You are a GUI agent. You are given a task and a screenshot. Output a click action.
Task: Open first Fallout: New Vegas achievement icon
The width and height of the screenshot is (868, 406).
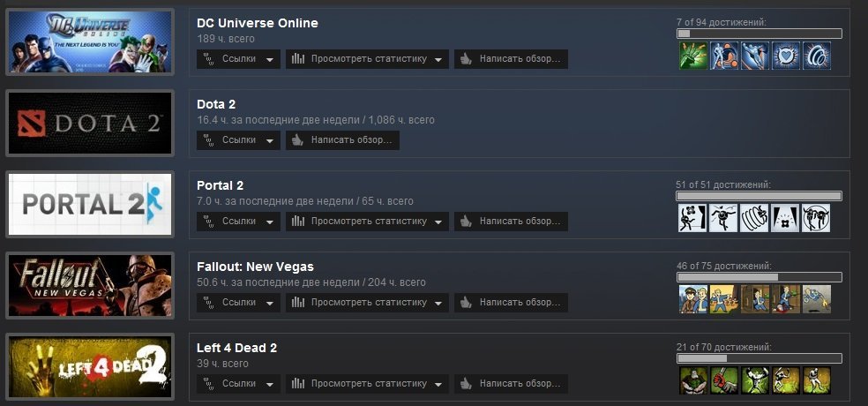tap(693, 299)
